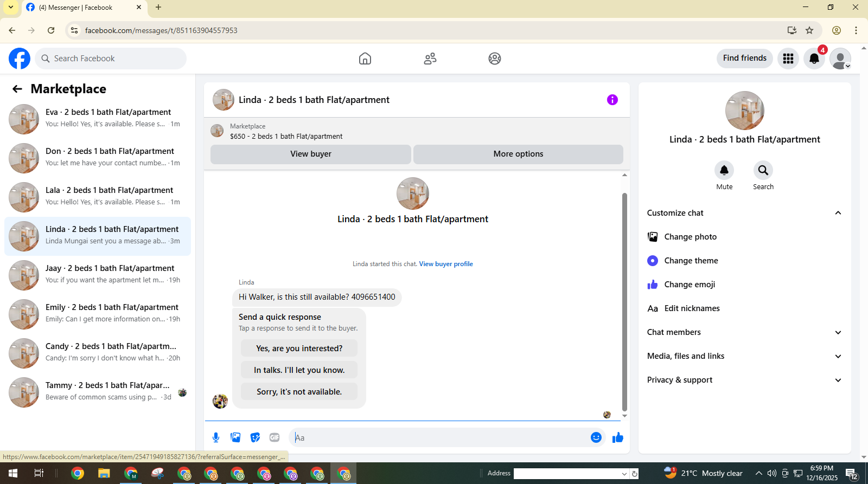This screenshot has width=868, height=484.
Task: Focus the Aa message input field
Action: 441,437
